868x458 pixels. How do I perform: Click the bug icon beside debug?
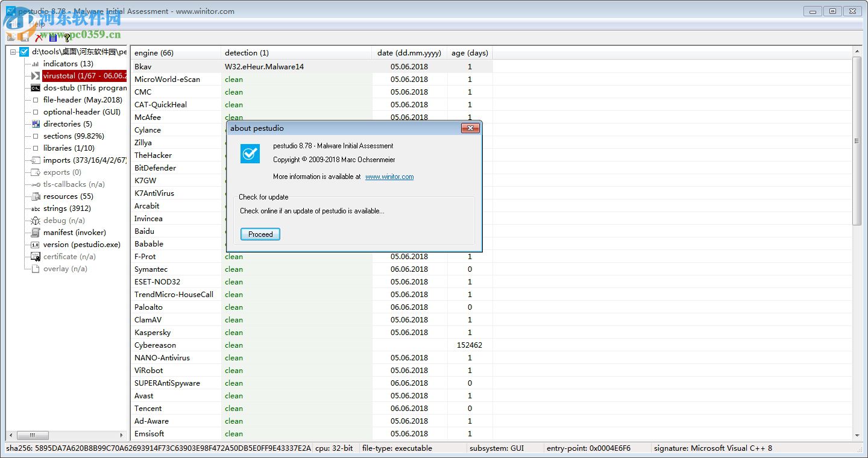(x=35, y=221)
